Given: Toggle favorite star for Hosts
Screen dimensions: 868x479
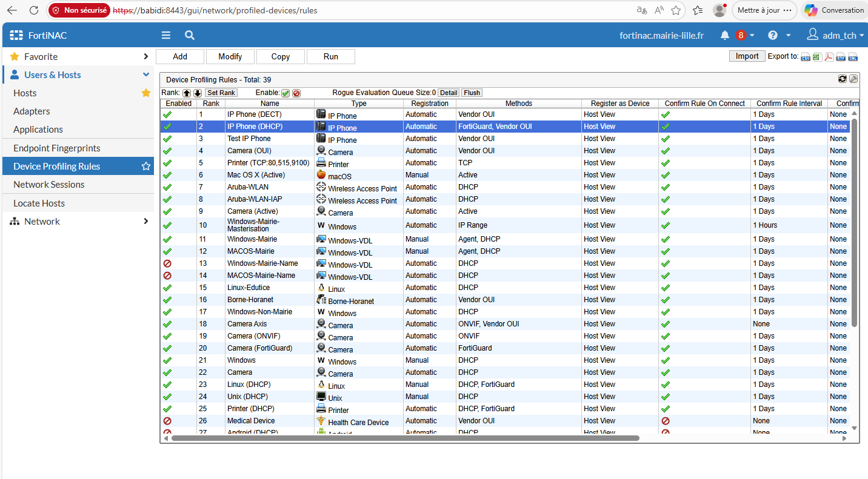Looking at the screenshot, I should click(x=145, y=93).
